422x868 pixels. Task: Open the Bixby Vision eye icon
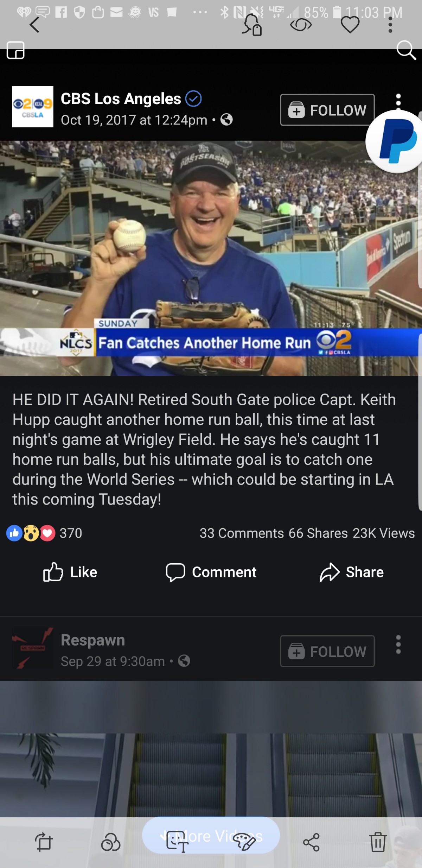pos(301,25)
